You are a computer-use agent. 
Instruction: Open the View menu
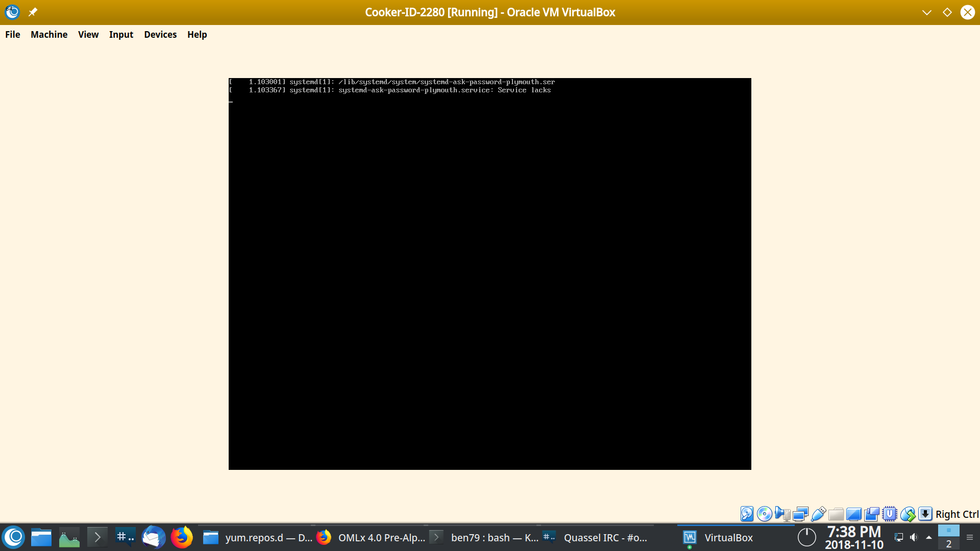click(88, 35)
